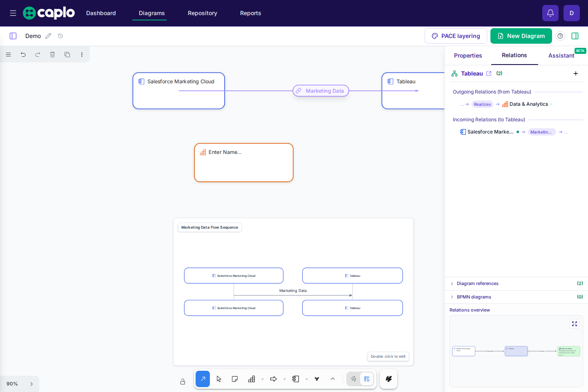Image resolution: width=588 pixels, height=392 pixels.
Task: Click the Demo diagram title
Action: click(x=33, y=36)
